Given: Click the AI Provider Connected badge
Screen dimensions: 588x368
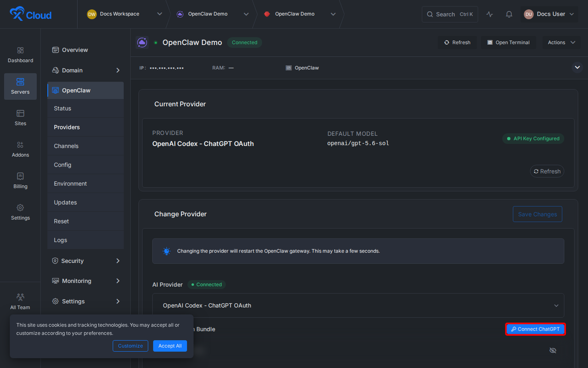Looking at the screenshot, I should (206, 285).
